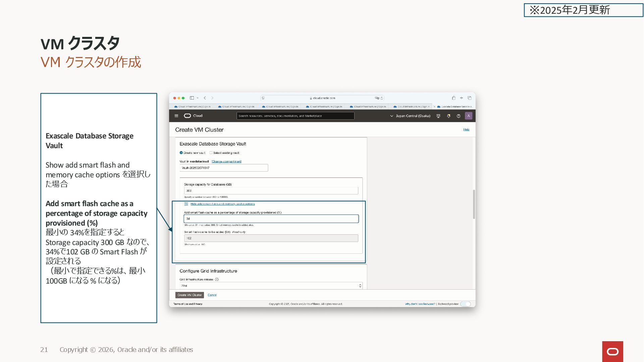Screen dimensions: 644x362
Task: Open the Oracle Cloud hamburger navigation menu
Action: click(176, 116)
